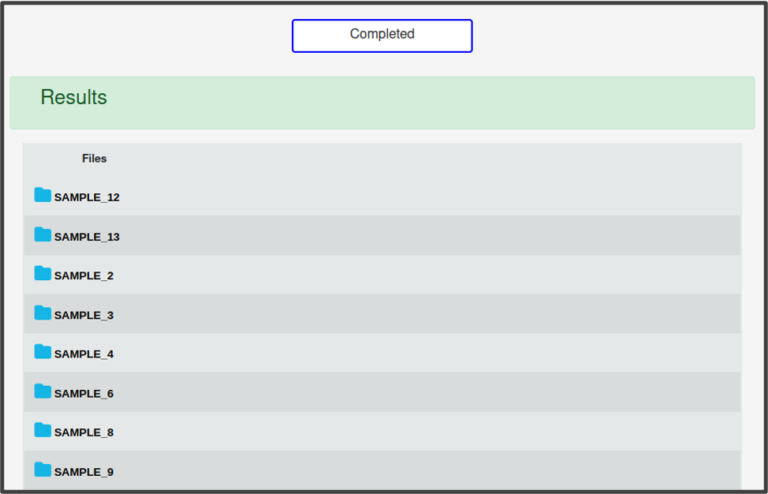Select the SAMPLE_3 folder label

84,315
